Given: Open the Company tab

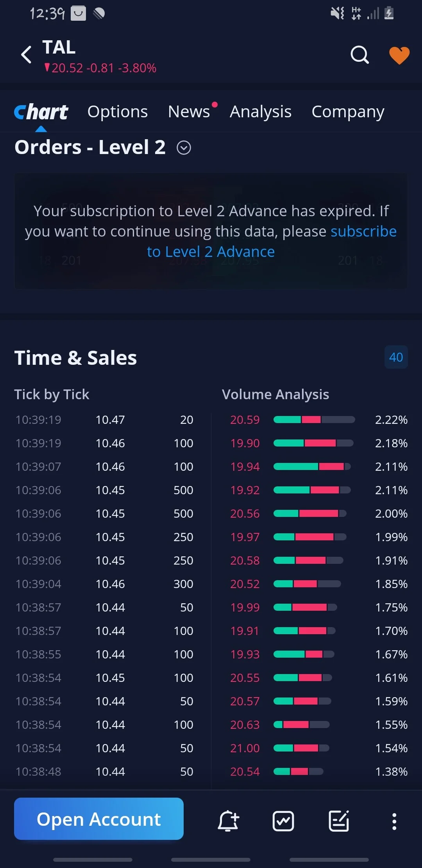Looking at the screenshot, I should [348, 112].
